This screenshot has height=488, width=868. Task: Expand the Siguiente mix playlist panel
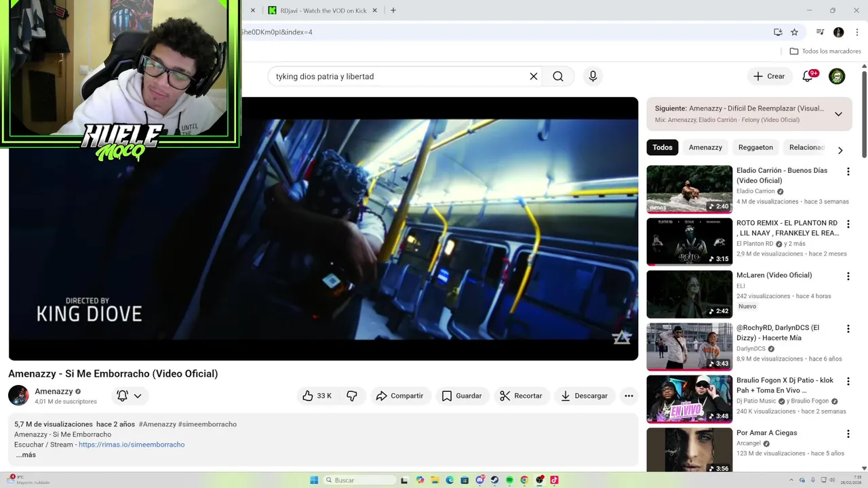click(x=838, y=114)
